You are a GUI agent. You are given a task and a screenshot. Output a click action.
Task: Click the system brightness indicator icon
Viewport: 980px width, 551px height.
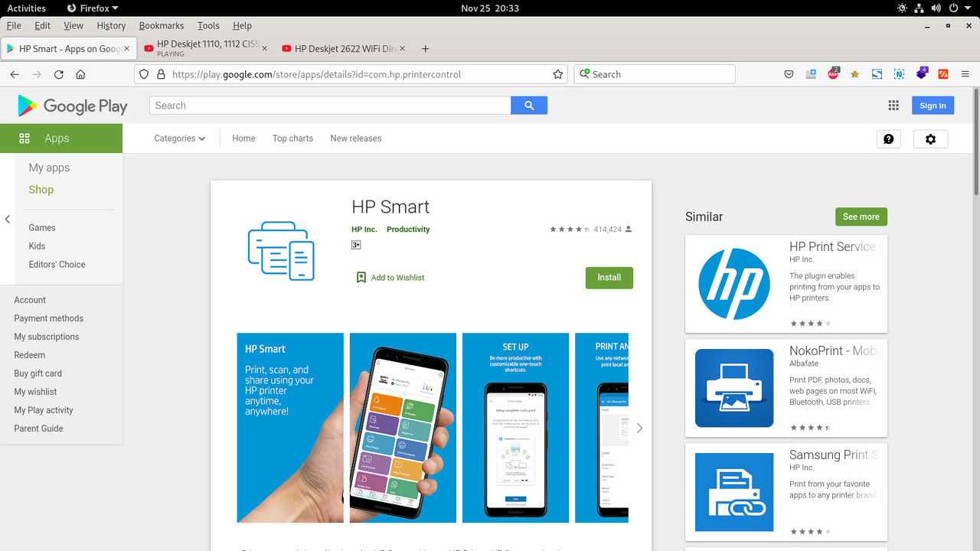[902, 8]
